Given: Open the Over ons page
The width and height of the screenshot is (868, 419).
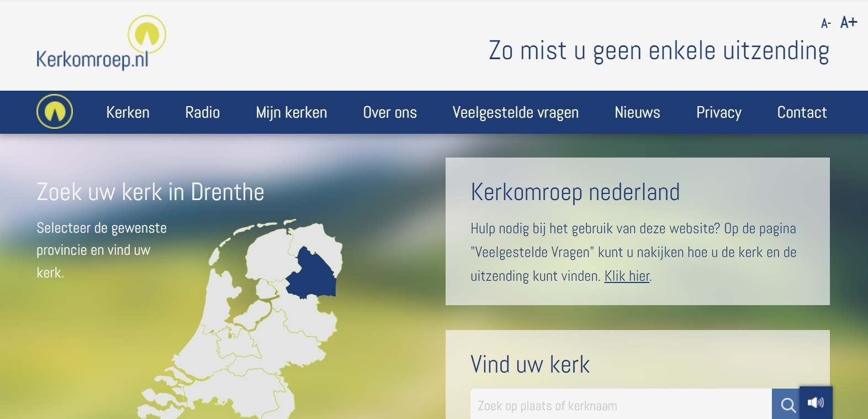Looking at the screenshot, I should click(x=390, y=112).
